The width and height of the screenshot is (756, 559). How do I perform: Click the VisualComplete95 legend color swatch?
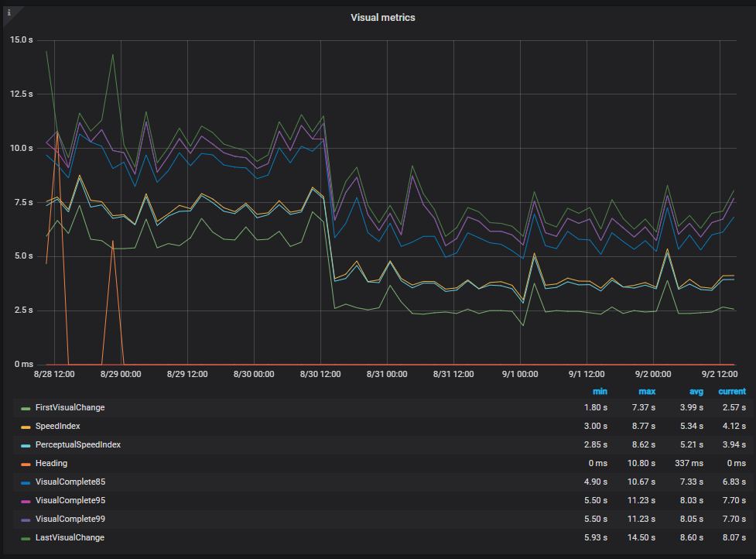[x=26, y=501]
